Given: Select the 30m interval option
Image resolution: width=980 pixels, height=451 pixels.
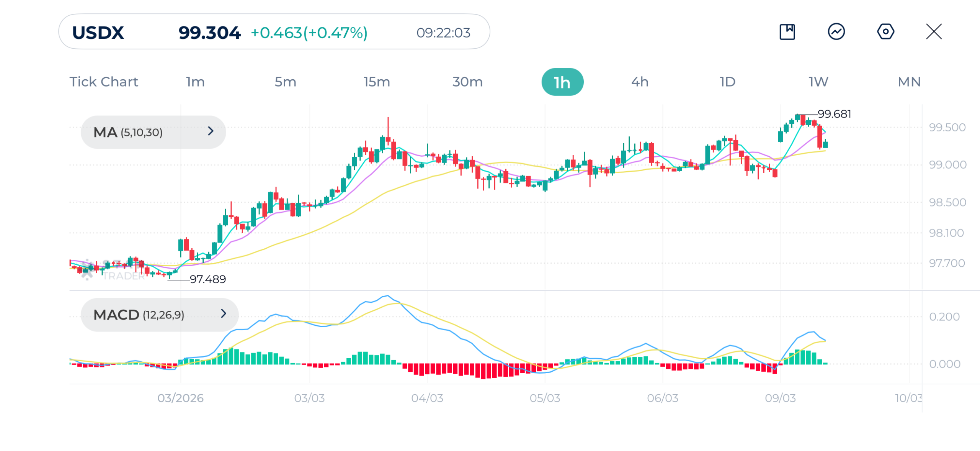Looking at the screenshot, I should [x=467, y=81].
